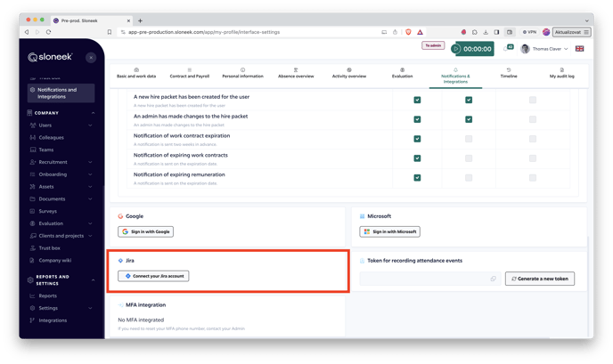
Task: Collapse the COMPANY sidebar section
Action: point(93,113)
